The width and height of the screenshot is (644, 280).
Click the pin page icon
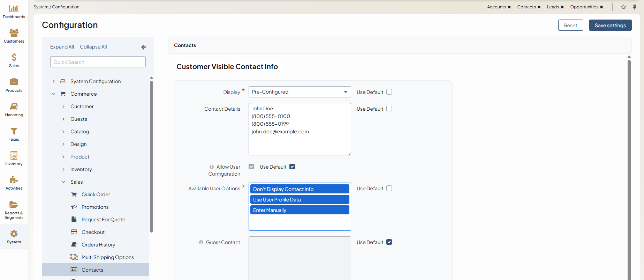point(635,7)
